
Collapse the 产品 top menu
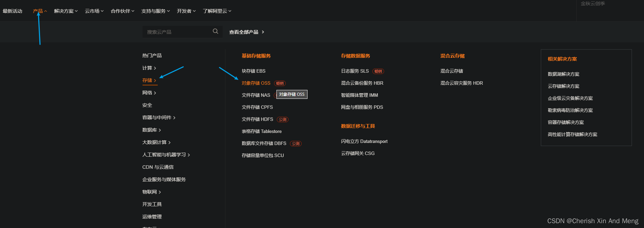pyautogui.click(x=40, y=11)
